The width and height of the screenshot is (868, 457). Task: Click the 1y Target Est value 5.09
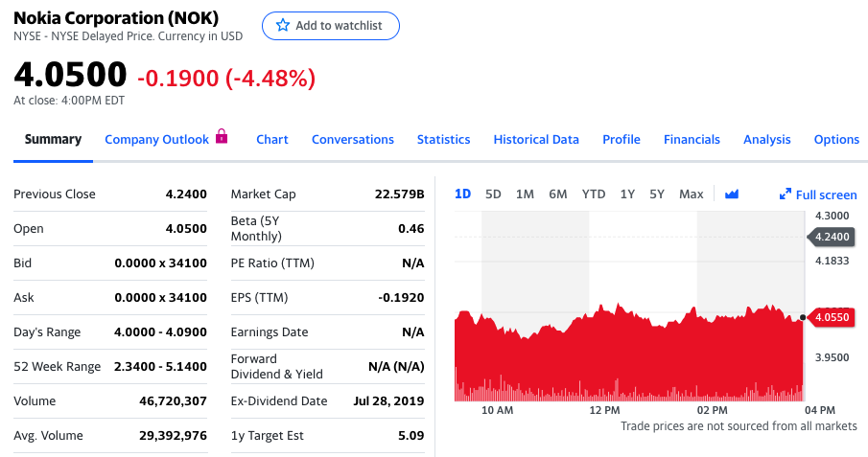[x=411, y=435]
